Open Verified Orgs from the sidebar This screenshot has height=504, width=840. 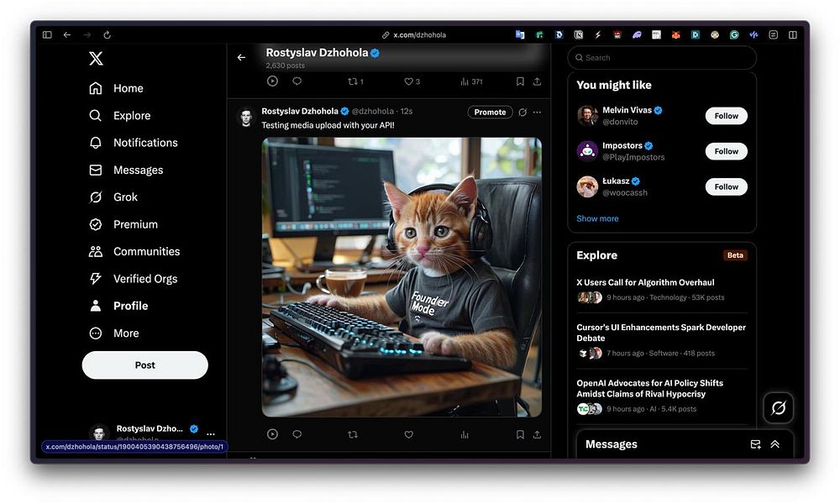click(133, 279)
